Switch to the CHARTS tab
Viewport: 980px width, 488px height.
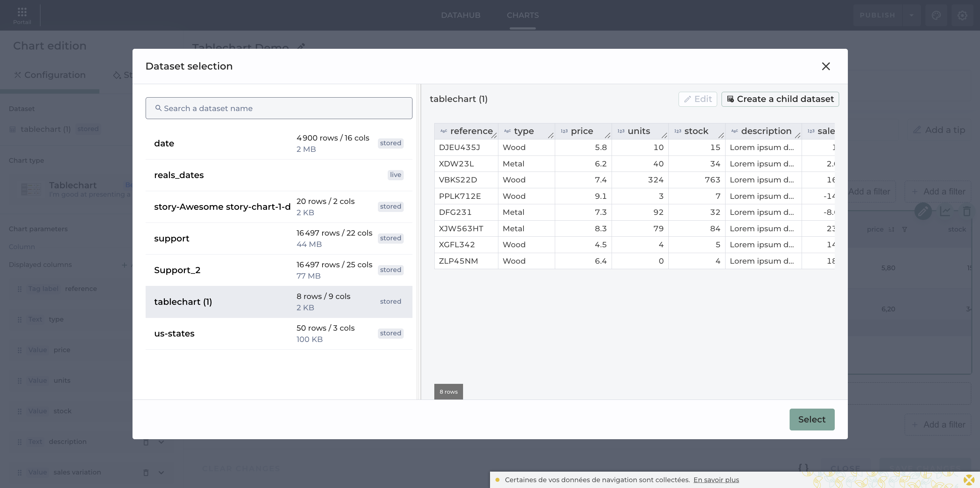pos(522,15)
